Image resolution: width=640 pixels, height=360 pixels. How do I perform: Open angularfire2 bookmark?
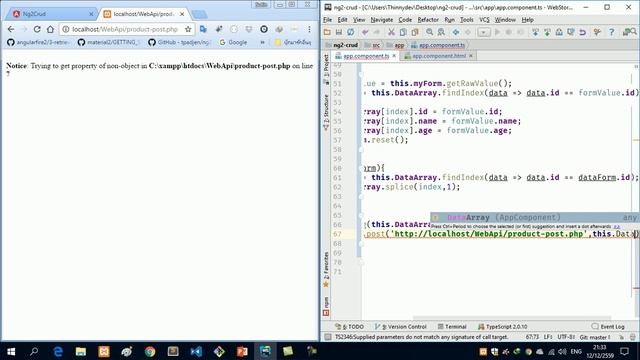[x=39, y=42]
